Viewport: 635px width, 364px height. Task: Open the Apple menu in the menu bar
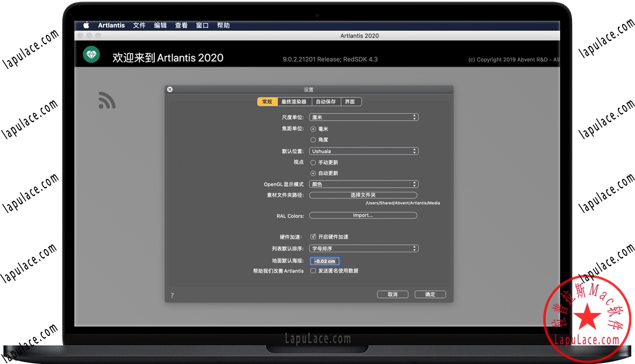tap(86, 25)
